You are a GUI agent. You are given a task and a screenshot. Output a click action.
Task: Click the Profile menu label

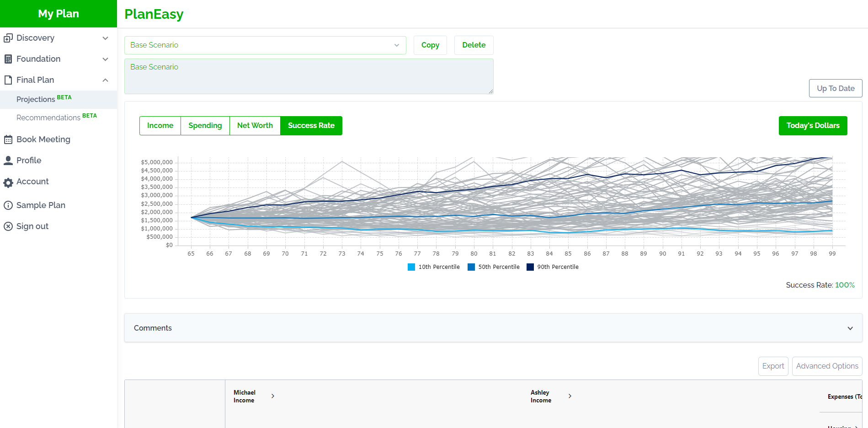[x=29, y=160]
